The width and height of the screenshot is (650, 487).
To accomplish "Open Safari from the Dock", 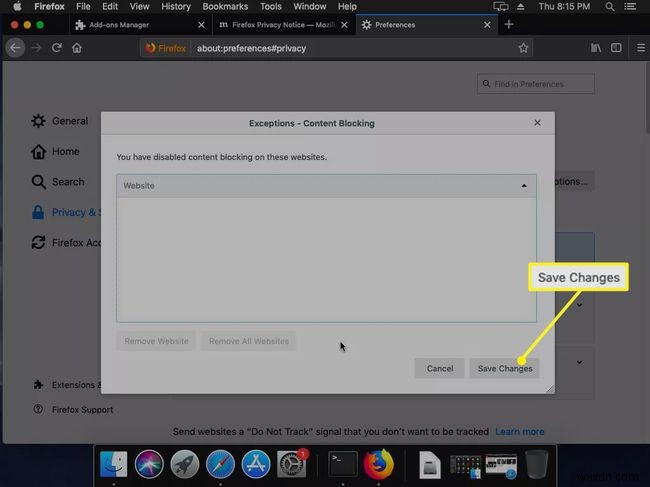I will tap(220, 464).
